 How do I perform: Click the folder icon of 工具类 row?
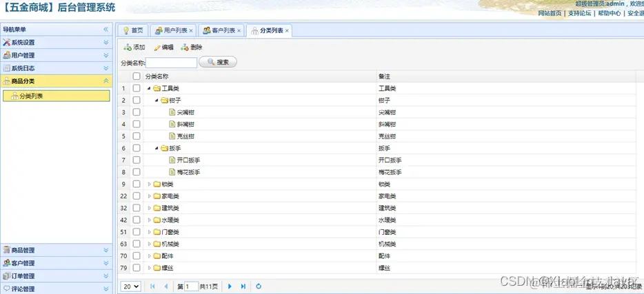[157, 88]
